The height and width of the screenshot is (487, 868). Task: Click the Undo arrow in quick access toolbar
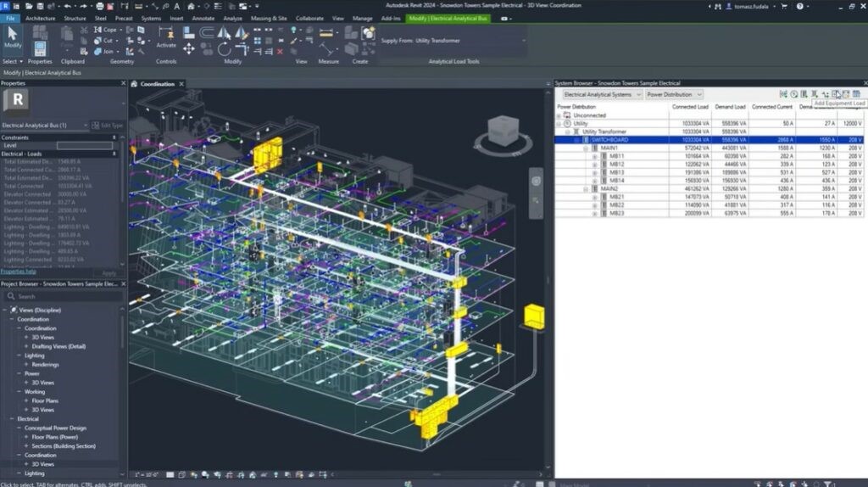tap(68, 6)
